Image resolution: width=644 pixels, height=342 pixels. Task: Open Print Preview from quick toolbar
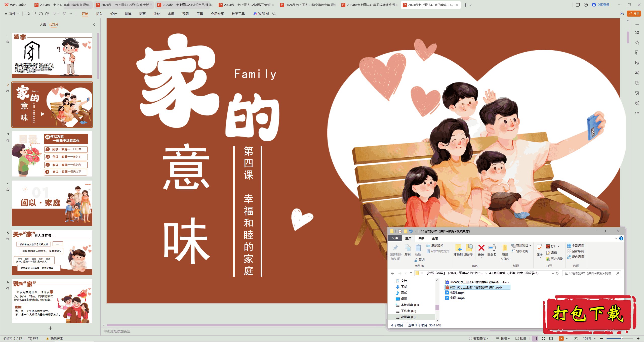[47, 14]
